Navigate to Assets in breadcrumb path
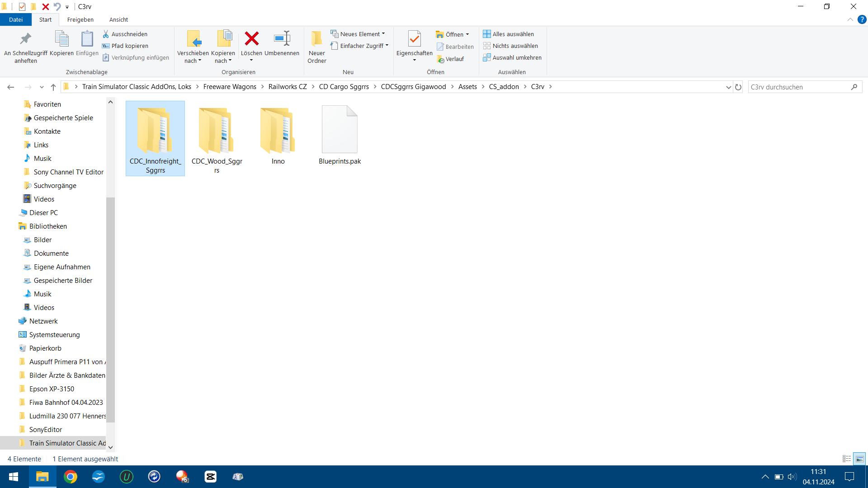The image size is (868, 488). coord(467,87)
